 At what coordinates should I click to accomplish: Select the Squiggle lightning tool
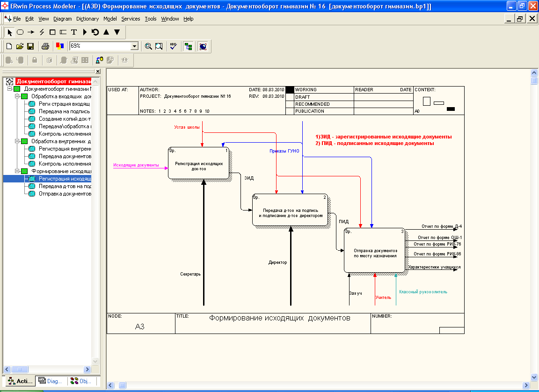coord(42,32)
